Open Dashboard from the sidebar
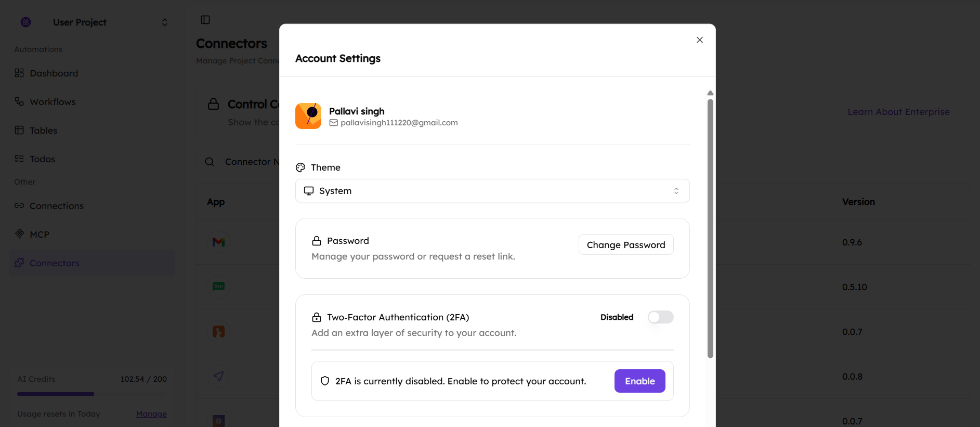This screenshot has height=427, width=980. coord(54,73)
